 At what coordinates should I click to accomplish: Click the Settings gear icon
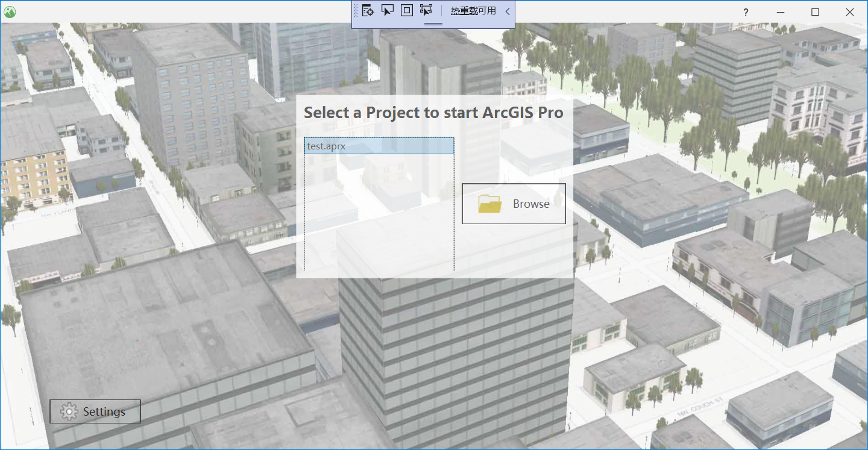69,411
